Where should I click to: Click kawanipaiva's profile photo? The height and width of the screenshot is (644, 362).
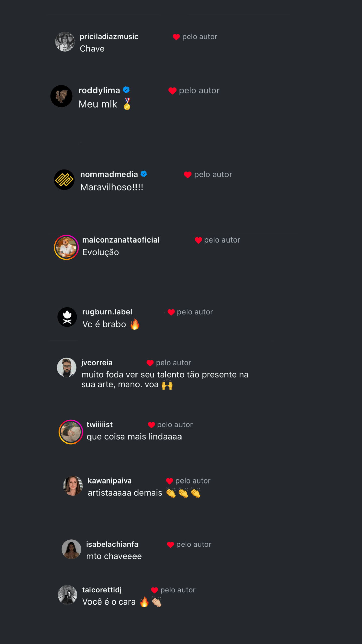[x=73, y=486]
